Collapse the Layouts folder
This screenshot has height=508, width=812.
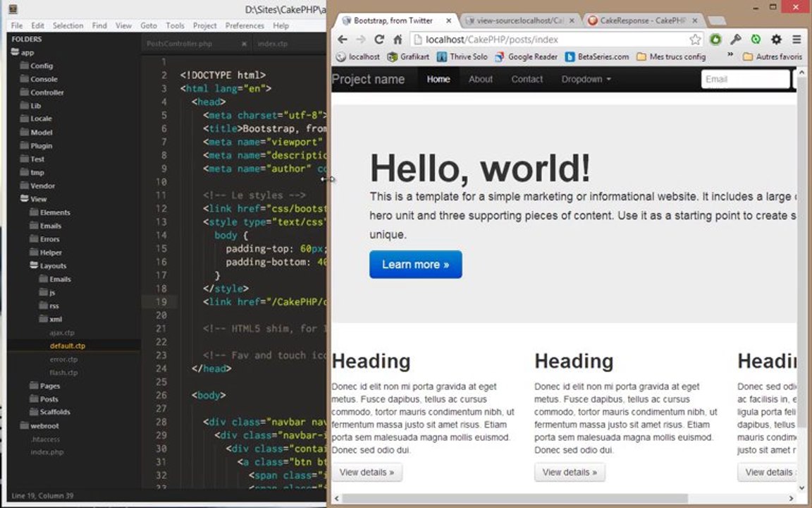pos(48,265)
